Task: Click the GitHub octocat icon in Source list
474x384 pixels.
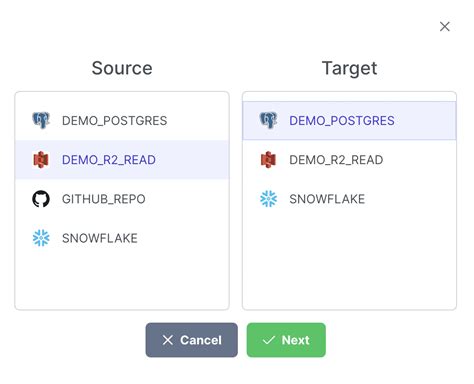Action: point(41,199)
